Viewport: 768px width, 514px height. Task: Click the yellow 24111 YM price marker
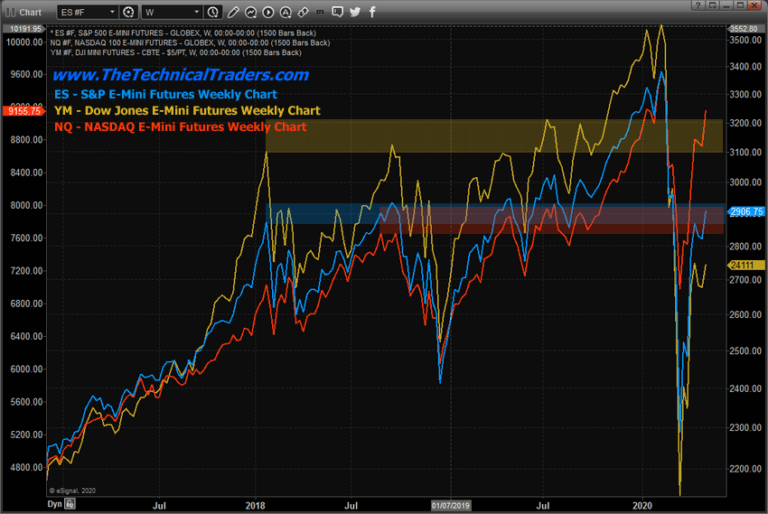tap(746, 265)
